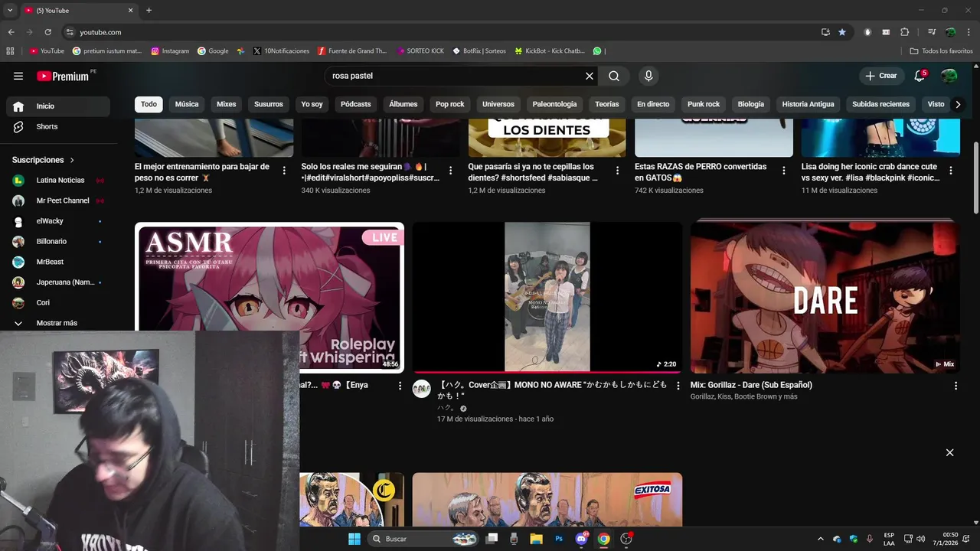Open the ハク。channel avatar
Image resolution: width=980 pixels, height=551 pixels.
point(422,389)
